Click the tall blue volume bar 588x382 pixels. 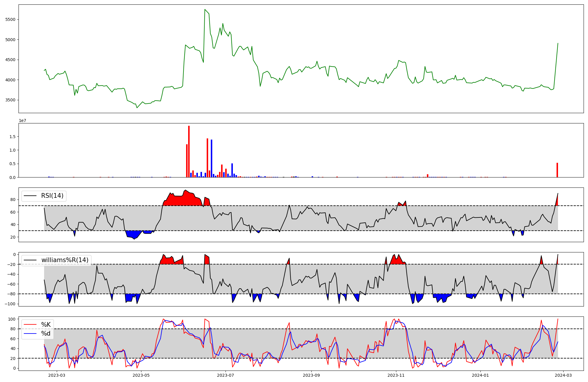[211, 158]
